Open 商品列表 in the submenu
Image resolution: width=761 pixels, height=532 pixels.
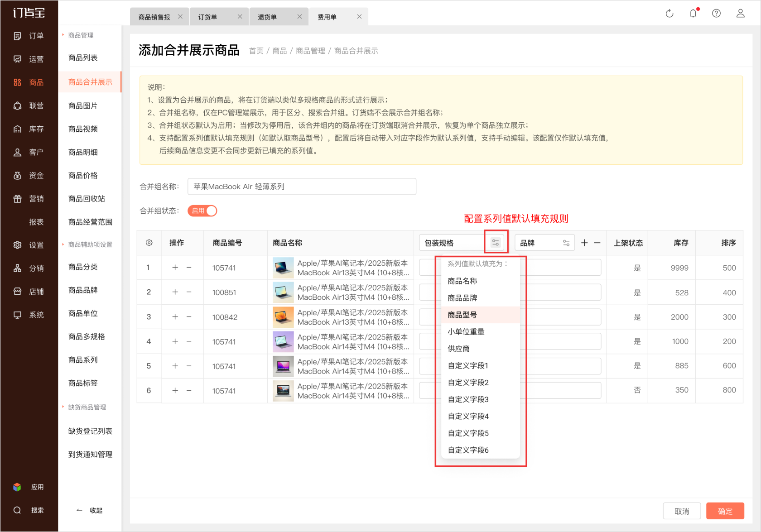coord(83,58)
